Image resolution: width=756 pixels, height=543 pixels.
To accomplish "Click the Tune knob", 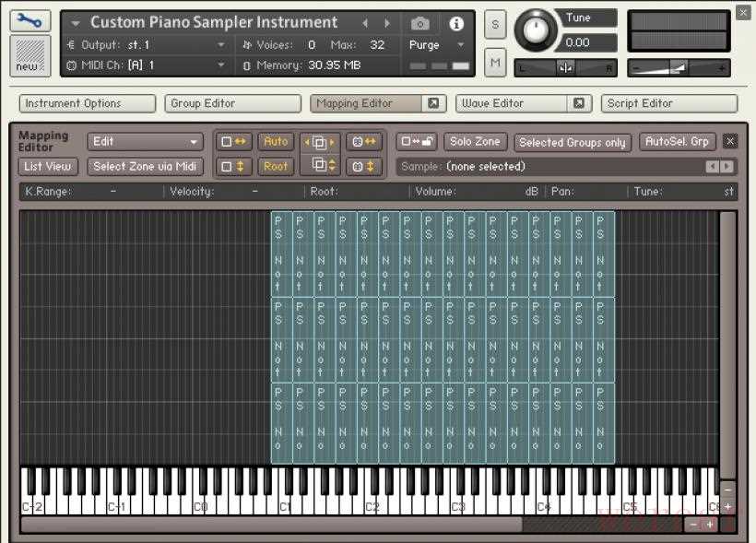I will [535, 30].
